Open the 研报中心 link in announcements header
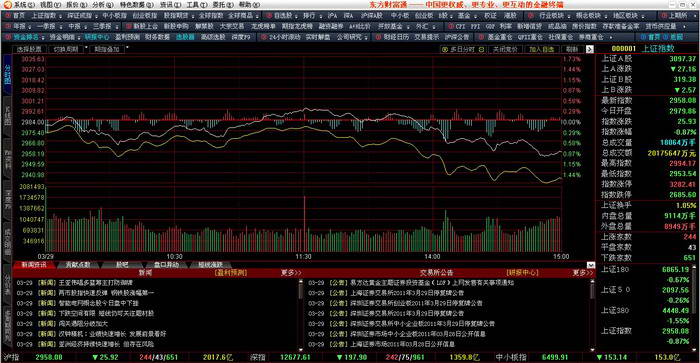Screen dimensions: 700x363 [522, 272]
